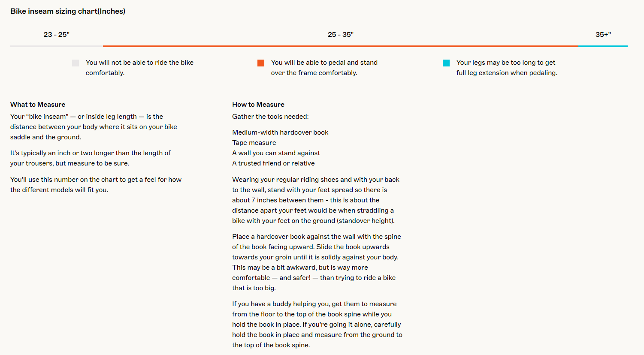Click the cyan legend color square
Image resolution: width=644 pixels, height=355 pixels.
[x=446, y=63]
